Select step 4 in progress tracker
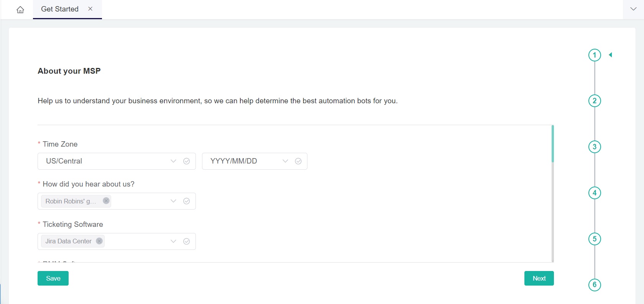The height and width of the screenshot is (304, 644). tap(595, 193)
